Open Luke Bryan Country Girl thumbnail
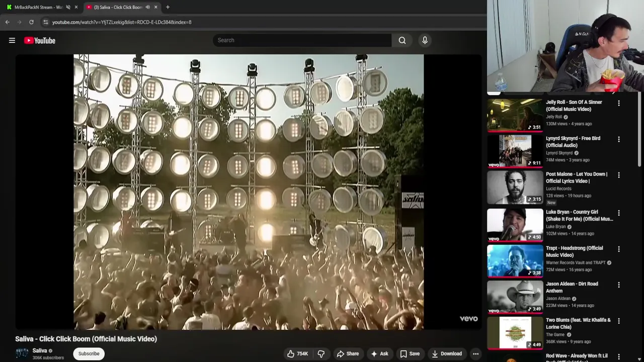Viewport: 644px width, 362px height. point(515,224)
